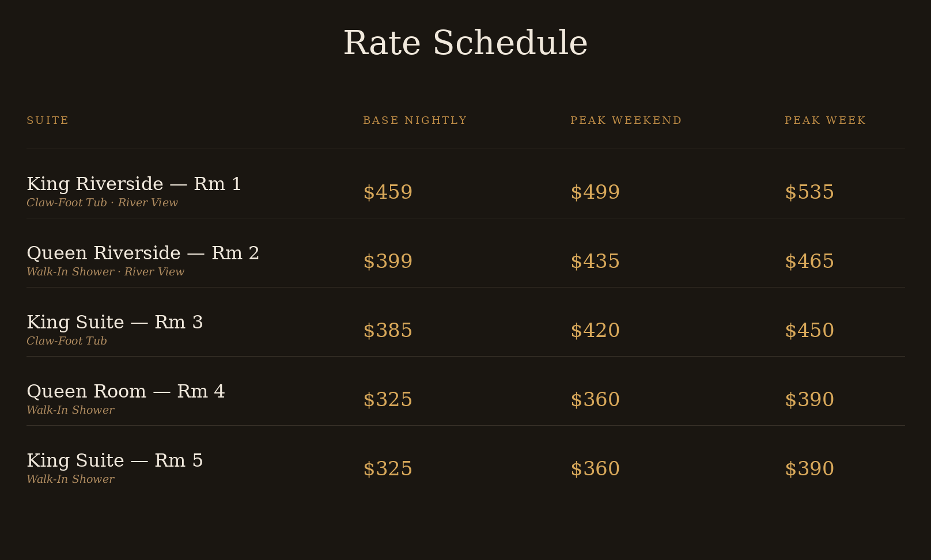Click the $459 base nightly rate
The width and height of the screenshot is (931, 560).
tap(388, 192)
